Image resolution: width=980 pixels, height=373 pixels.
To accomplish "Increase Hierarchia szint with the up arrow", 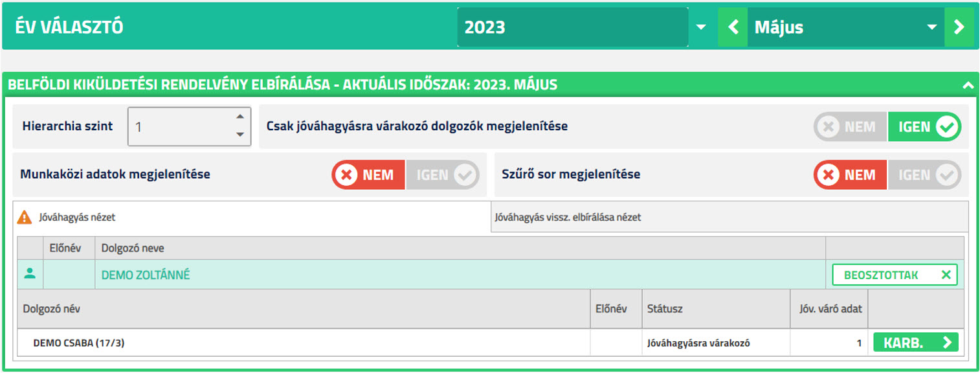I will click(239, 117).
